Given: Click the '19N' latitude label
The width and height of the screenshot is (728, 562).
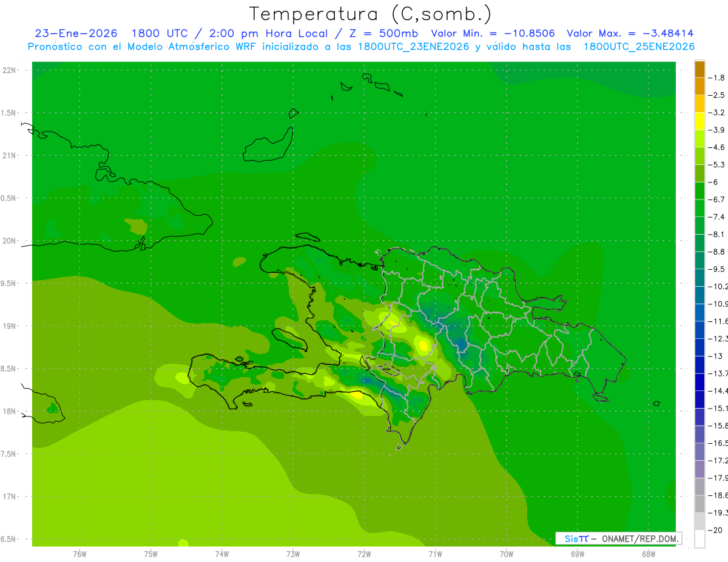Looking at the screenshot, I should point(9,326).
